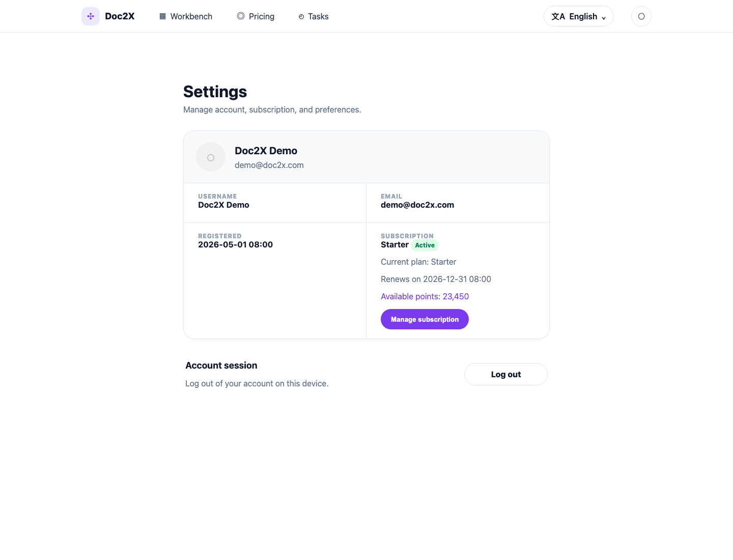Click the profile header name Doc2X Demo
This screenshot has width=733, height=560.
point(266,151)
